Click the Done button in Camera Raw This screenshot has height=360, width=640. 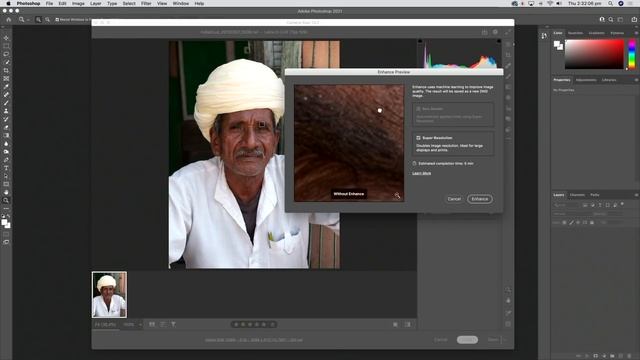tap(467, 340)
